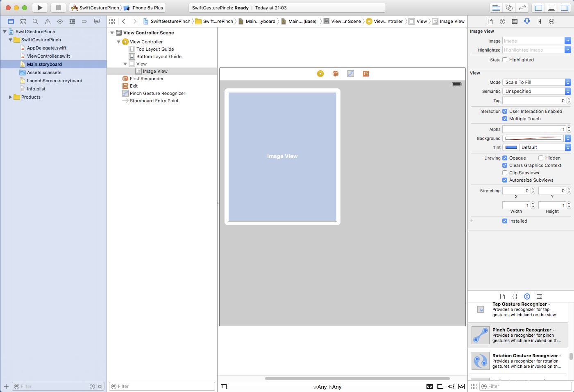
Task: Open the Attributes inspector tab
Action: [527, 21]
